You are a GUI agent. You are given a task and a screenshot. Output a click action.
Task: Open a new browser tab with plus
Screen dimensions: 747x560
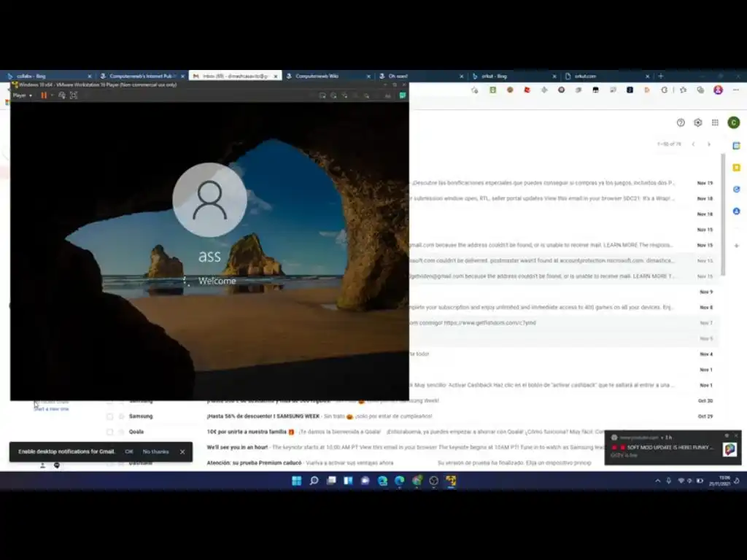tap(660, 76)
